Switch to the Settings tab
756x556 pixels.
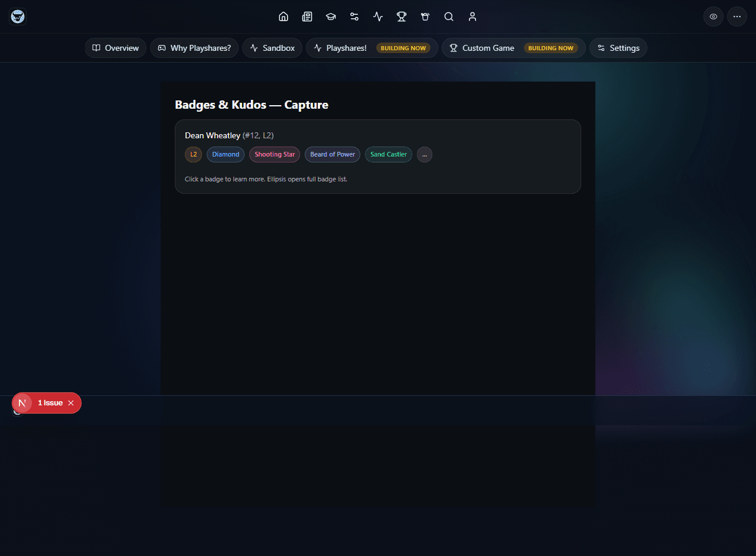[x=618, y=48]
